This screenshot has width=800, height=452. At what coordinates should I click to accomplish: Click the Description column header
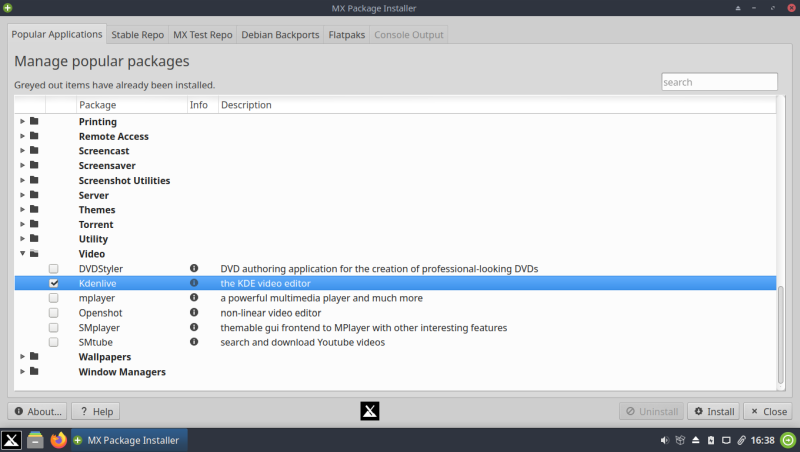(497, 105)
